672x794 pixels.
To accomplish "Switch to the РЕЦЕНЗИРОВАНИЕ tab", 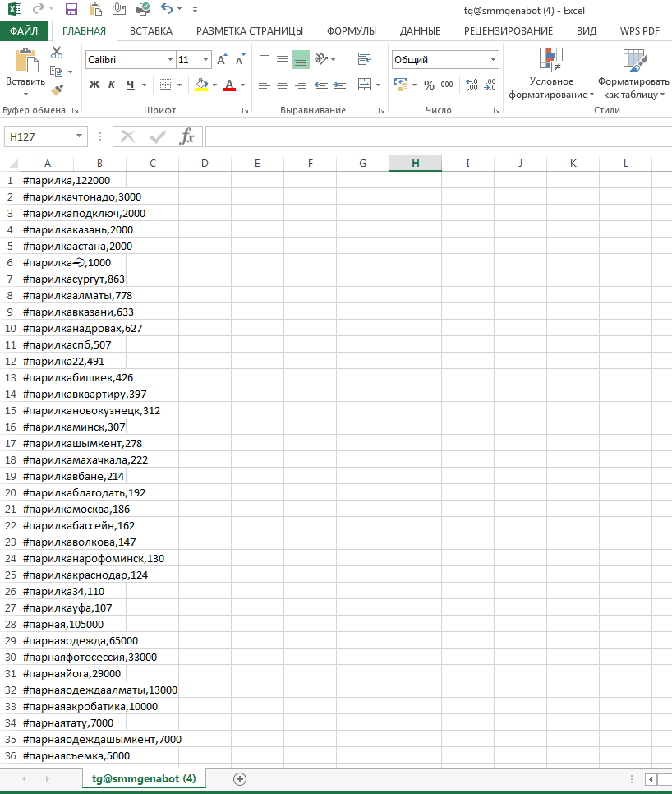I will click(x=509, y=31).
